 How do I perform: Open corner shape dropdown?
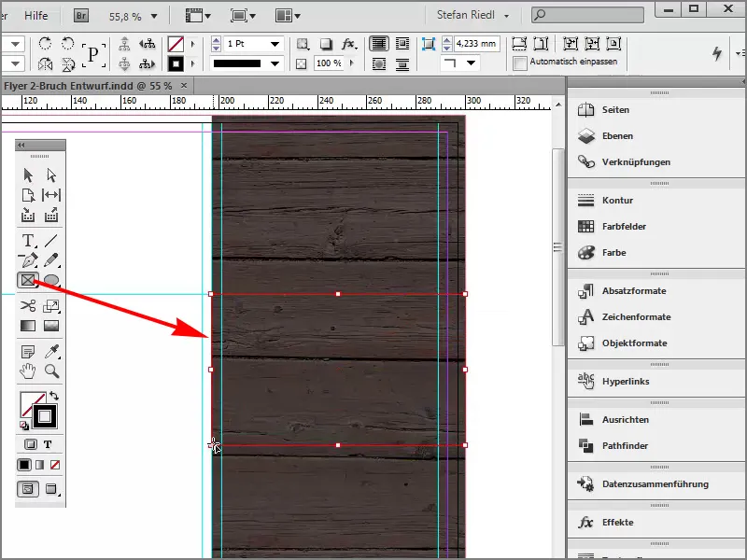pos(471,63)
